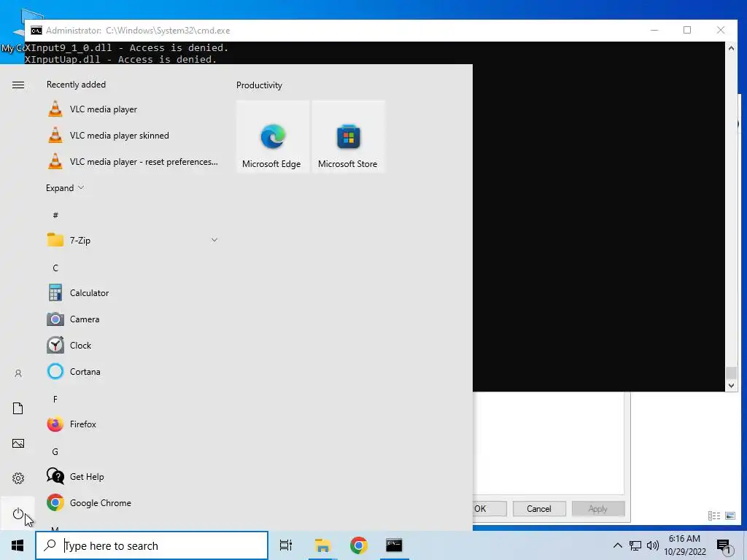Open Settings gear in Start sidebar
This screenshot has width=747, height=560.
click(x=18, y=478)
